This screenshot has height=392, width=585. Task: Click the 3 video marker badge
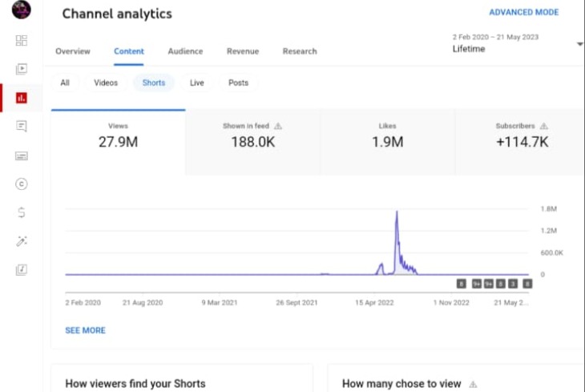pos(513,284)
